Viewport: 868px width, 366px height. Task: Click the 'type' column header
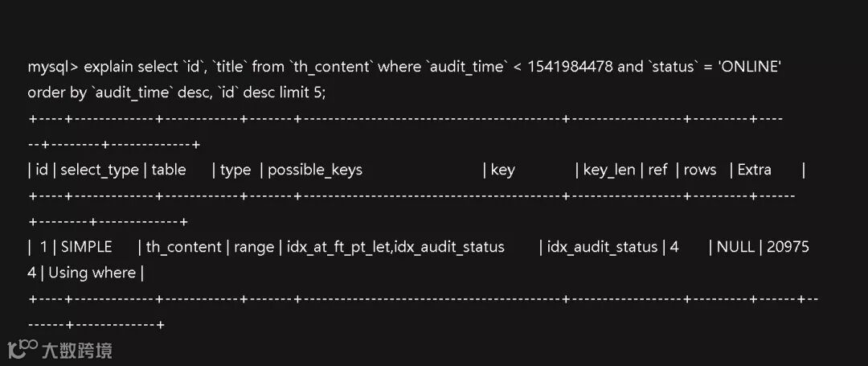pos(235,171)
